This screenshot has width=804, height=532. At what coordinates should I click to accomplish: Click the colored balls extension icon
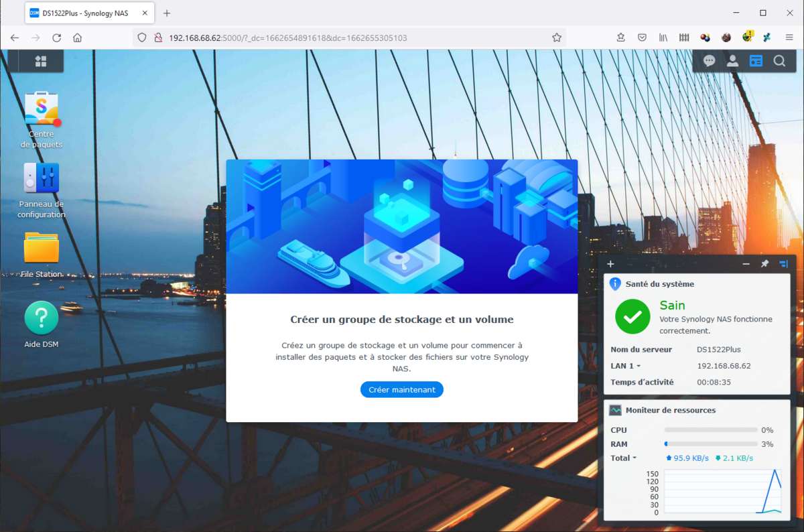705,38
